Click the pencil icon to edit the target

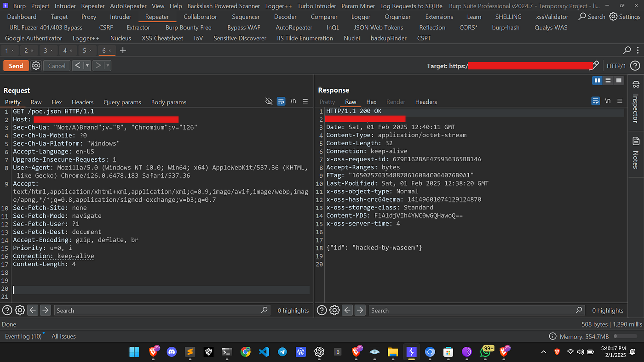(x=595, y=65)
